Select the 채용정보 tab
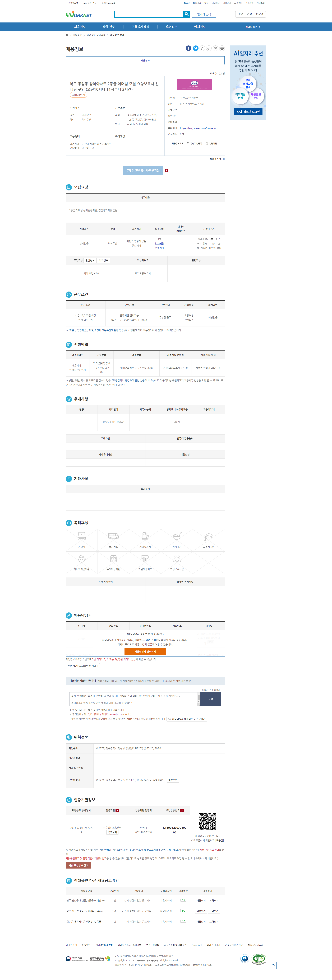Image resolution: width=332 pixels, height=980 pixels. pyautogui.click(x=145, y=60)
